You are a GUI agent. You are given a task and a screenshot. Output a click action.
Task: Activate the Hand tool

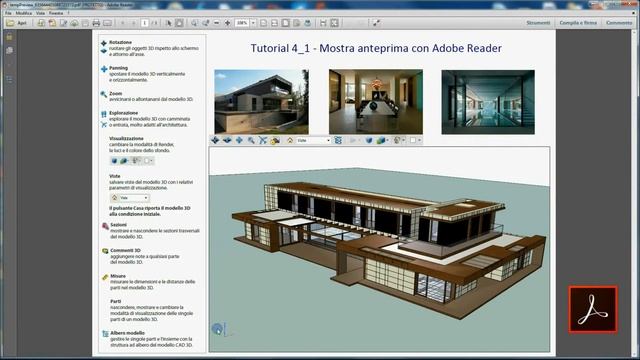(x=179, y=23)
